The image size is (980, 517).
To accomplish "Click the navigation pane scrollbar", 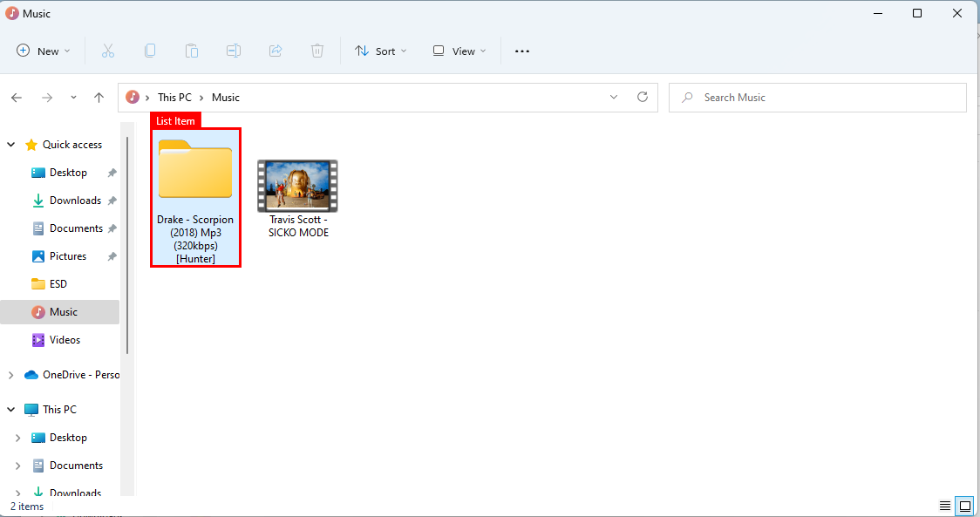I will coord(127,245).
